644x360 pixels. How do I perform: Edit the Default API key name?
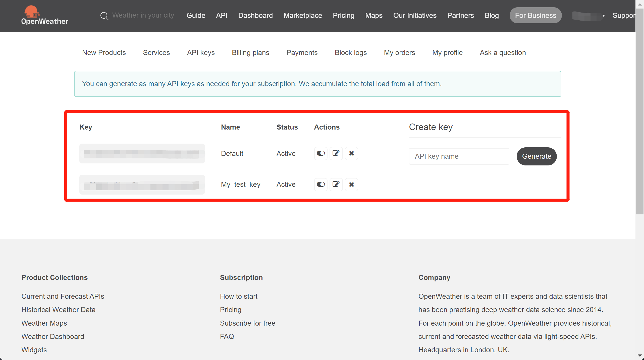click(x=336, y=153)
